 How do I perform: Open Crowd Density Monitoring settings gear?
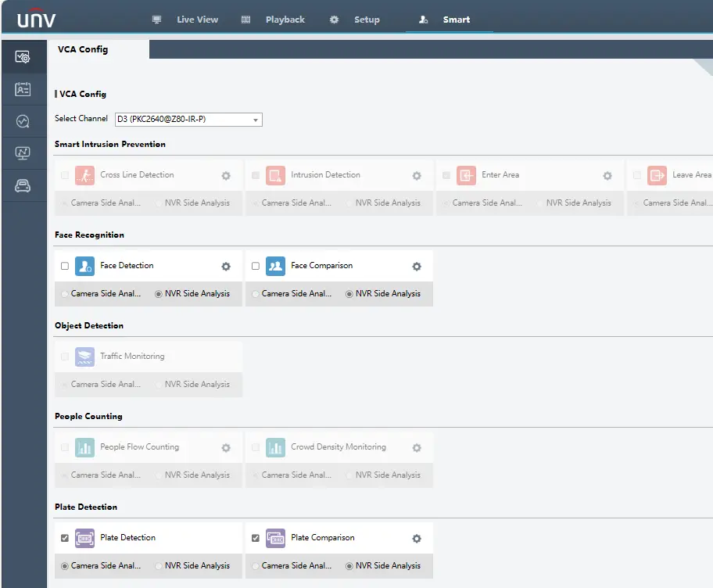click(x=417, y=448)
